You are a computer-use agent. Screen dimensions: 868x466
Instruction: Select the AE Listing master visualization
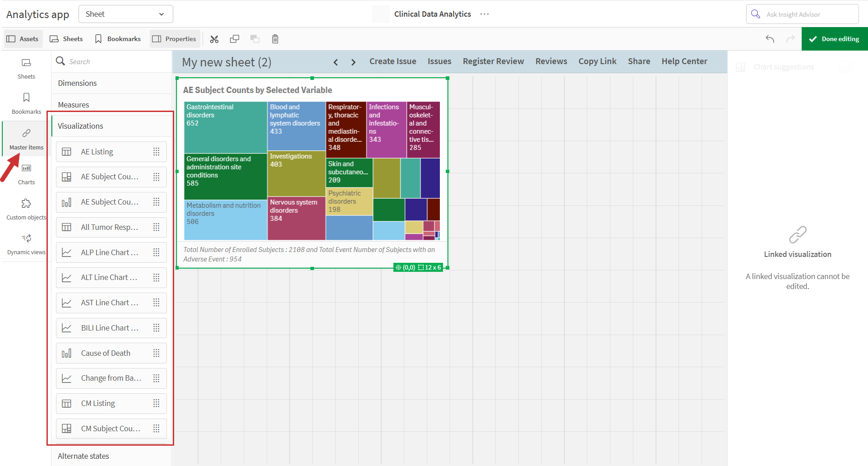(x=111, y=152)
